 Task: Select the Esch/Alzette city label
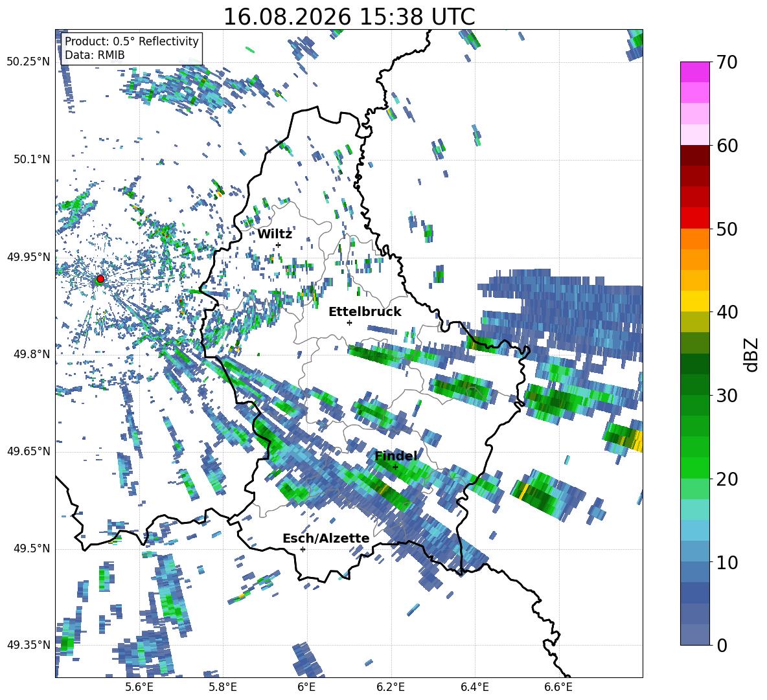[x=326, y=539]
